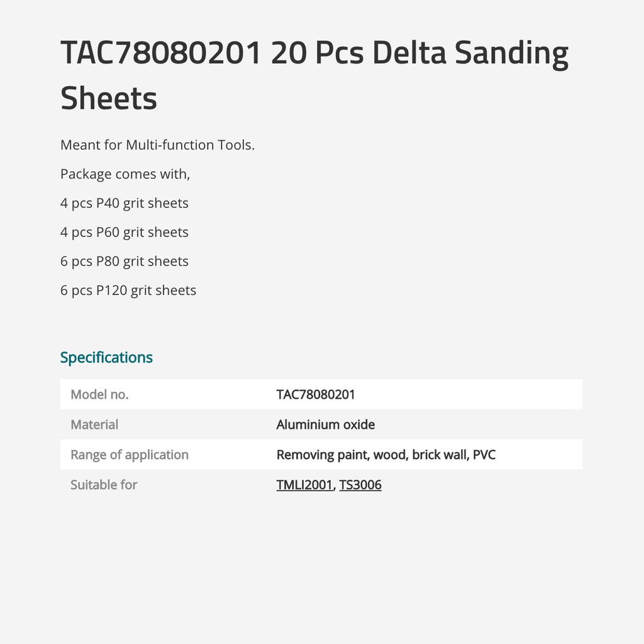This screenshot has width=644, height=644.
Task: Click the Material row label
Action: (94, 425)
